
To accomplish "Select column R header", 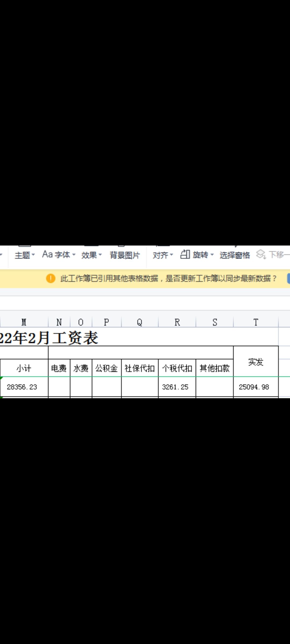I will pos(177,322).
